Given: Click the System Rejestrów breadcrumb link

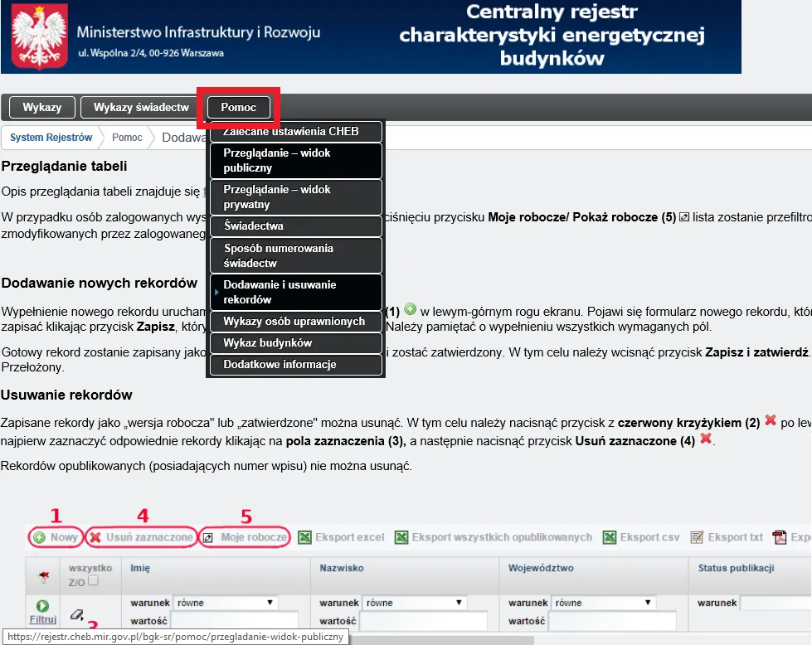Looking at the screenshot, I should 51,138.
